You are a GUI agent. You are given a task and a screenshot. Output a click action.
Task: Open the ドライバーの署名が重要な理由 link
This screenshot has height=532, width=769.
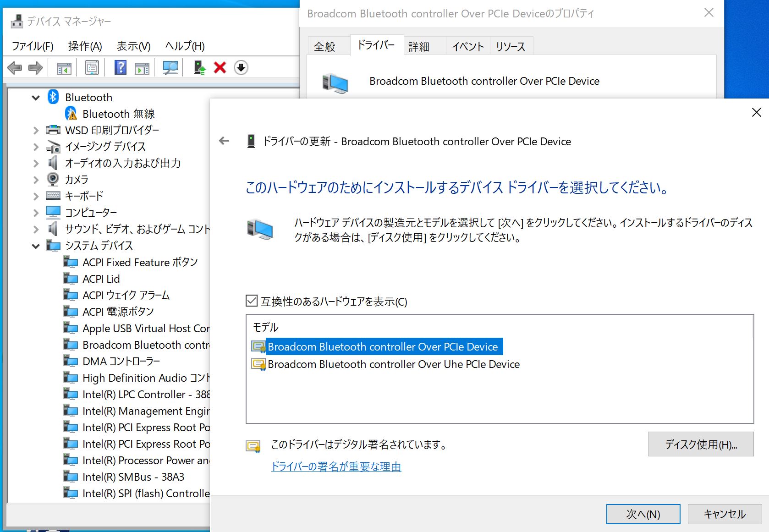pos(336,466)
